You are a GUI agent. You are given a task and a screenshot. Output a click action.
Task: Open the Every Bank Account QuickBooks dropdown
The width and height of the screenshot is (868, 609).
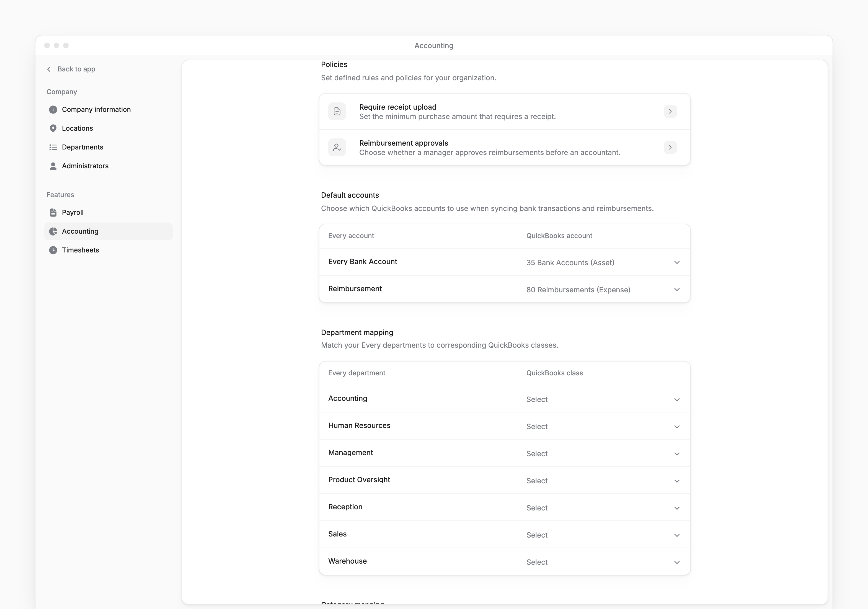(603, 262)
